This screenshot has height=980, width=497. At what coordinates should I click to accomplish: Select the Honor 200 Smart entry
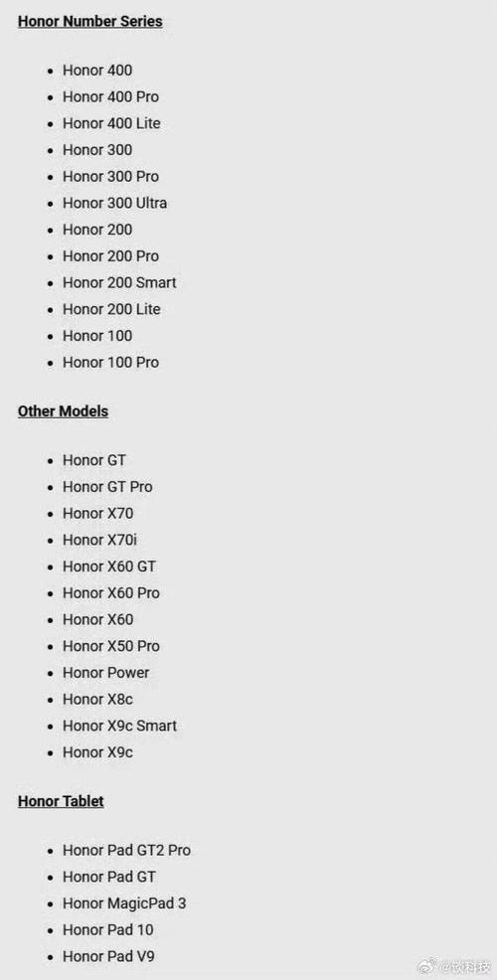coord(119,282)
